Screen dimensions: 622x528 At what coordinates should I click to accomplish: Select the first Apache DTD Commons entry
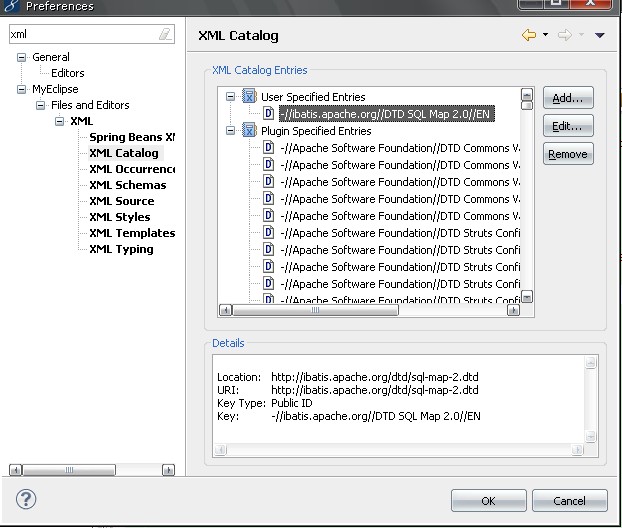click(400, 148)
